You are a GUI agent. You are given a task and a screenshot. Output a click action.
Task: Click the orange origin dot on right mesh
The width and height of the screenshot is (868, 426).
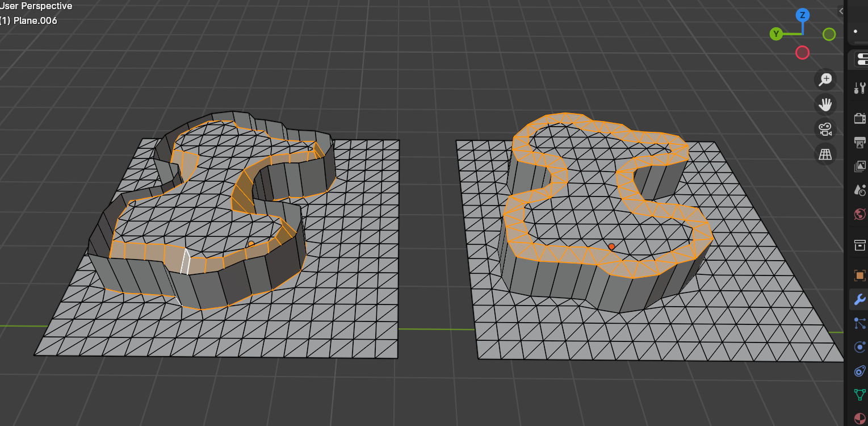click(611, 247)
